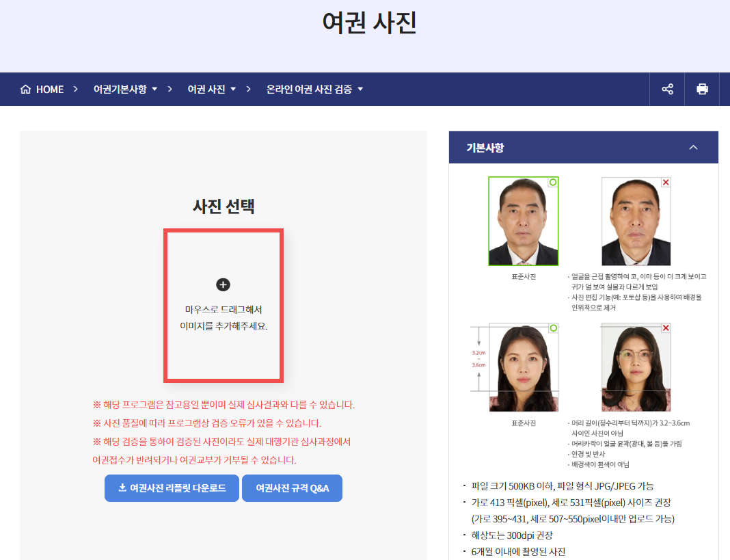The image size is (730, 560).
Task: Click 여권사진 규격 Q&A button
Action: point(293,488)
